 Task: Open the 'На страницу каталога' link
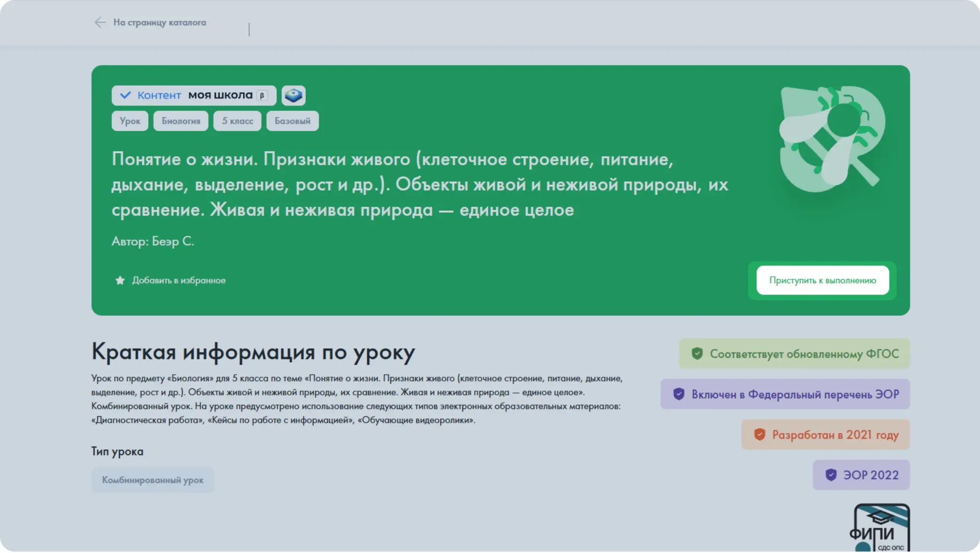point(159,22)
